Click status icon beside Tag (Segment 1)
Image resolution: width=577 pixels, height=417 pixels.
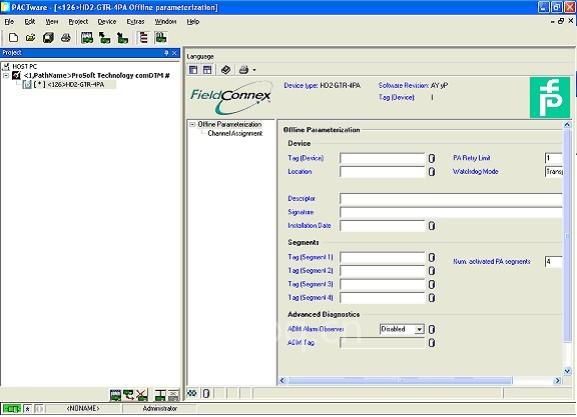[x=432, y=257]
